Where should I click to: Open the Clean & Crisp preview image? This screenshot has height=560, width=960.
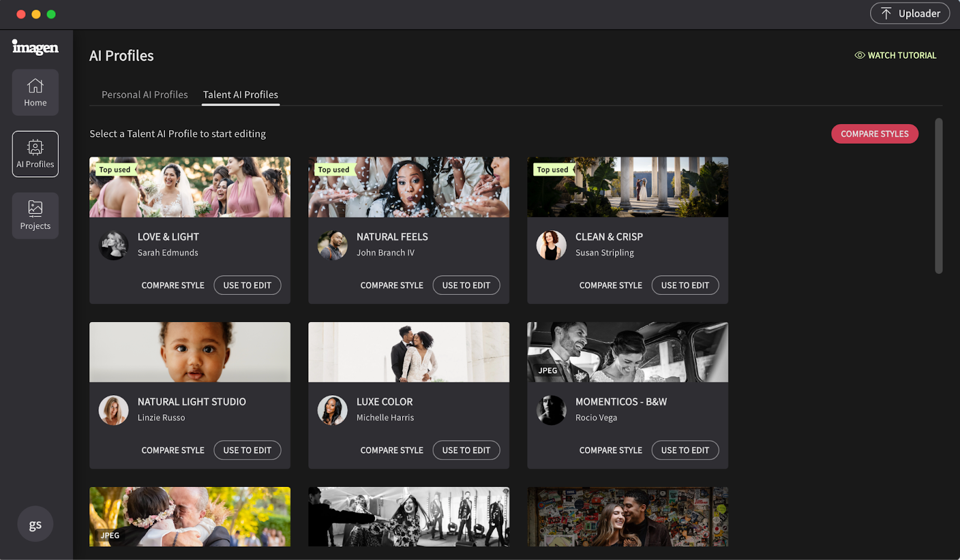[x=628, y=187]
